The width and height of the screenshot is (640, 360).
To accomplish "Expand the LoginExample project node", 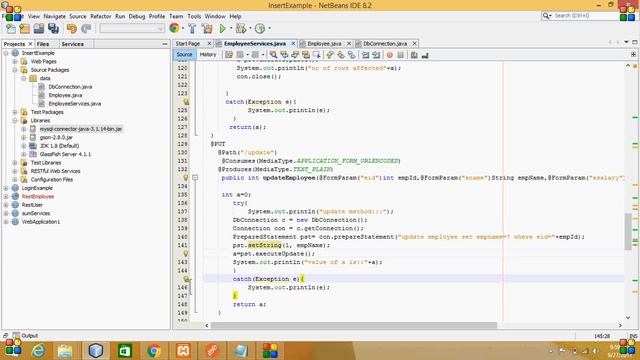I will coord(6,188).
